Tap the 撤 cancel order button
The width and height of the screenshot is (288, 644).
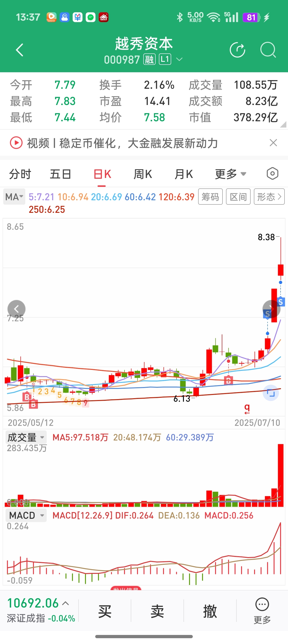(210, 611)
